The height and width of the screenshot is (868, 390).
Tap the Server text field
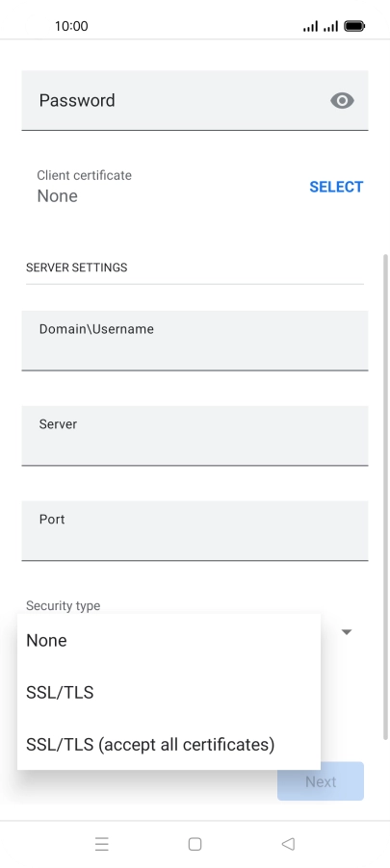pos(195,436)
